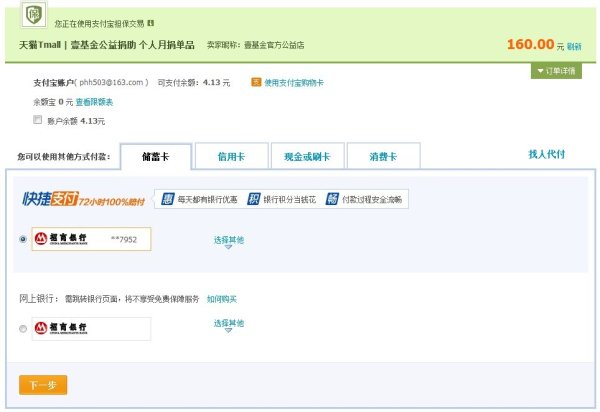Screen dimensions: 600x412
Task: Select the 招商银行 **7952 quick pay radio
Action: (x=23, y=239)
